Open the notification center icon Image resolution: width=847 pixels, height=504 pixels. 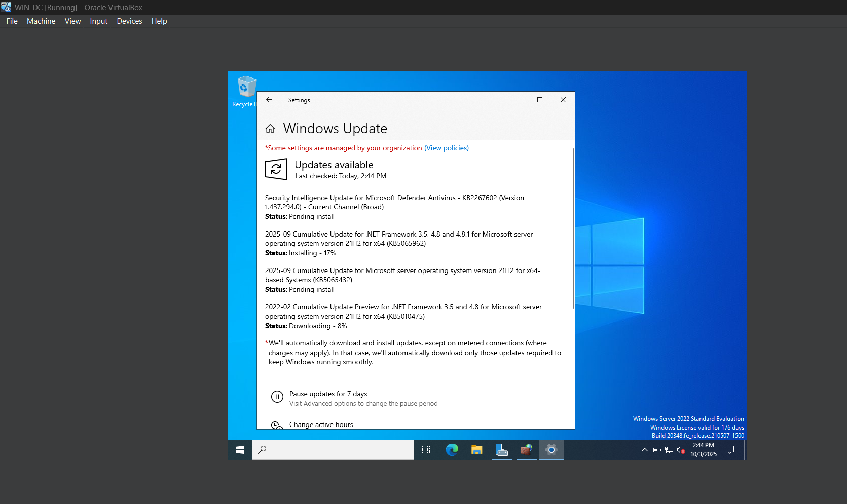[730, 450]
